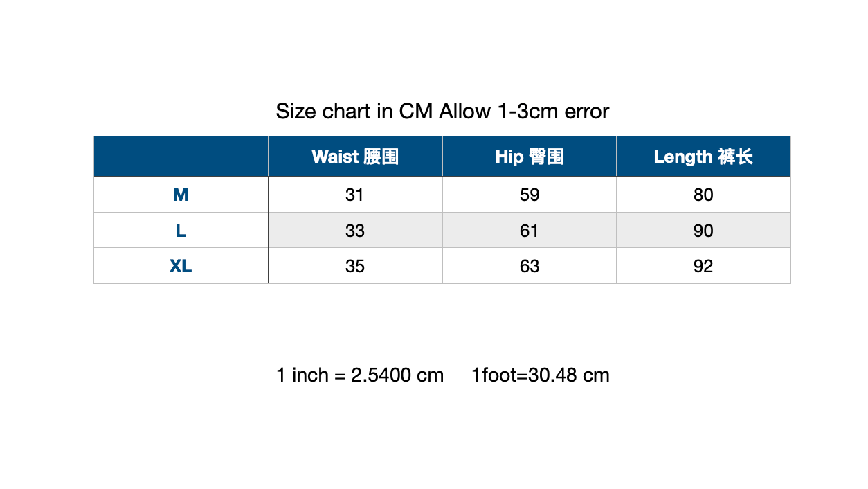Select the XL size row label
This screenshot has height=489, width=868.
[x=181, y=266]
